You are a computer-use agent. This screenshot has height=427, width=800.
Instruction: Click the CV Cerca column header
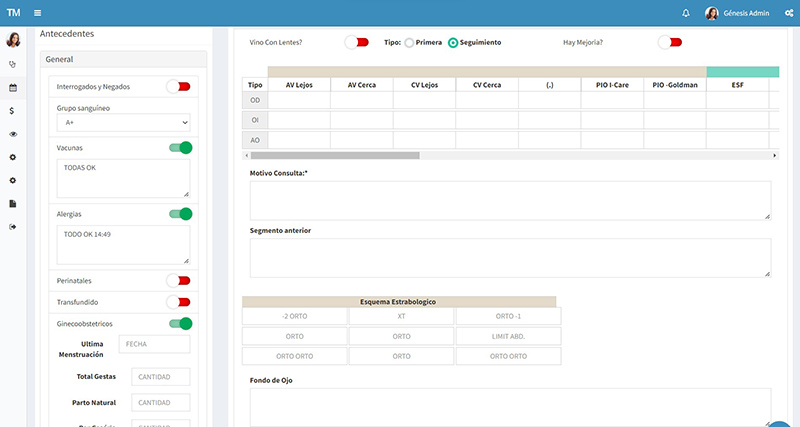coord(487,85)
